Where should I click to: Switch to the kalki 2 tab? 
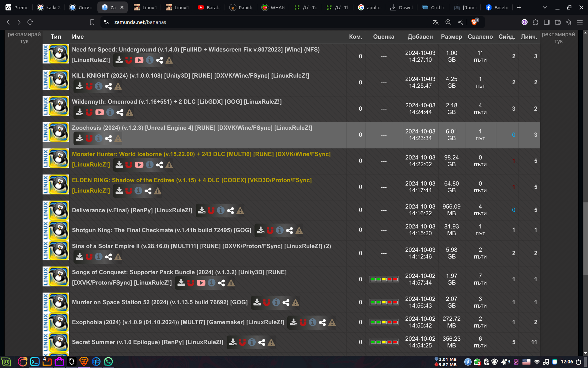coord(49,7)
